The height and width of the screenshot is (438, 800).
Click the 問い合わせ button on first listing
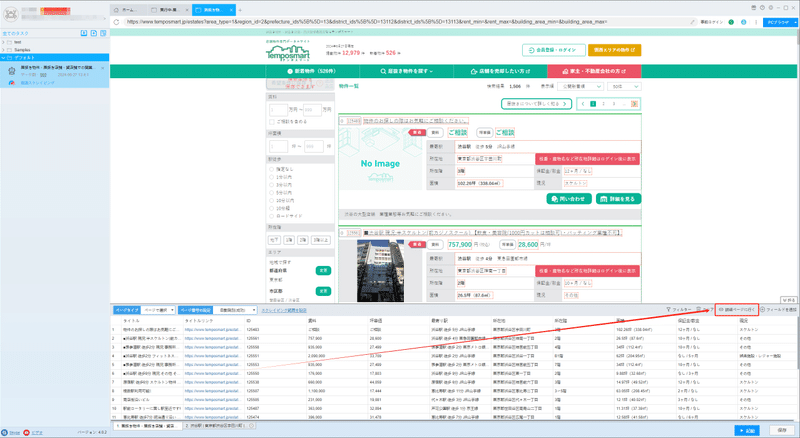click(569, 199)
